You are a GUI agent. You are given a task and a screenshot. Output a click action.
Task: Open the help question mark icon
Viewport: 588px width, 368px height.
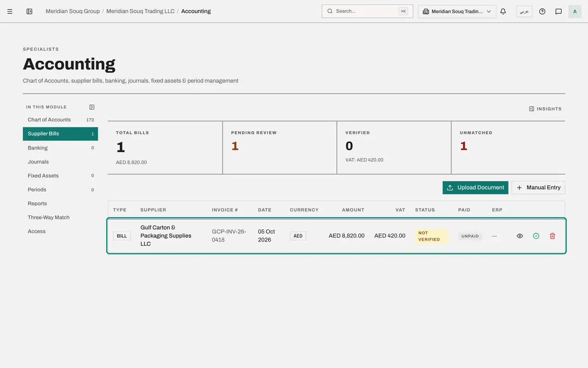click(x=542, y=11)
